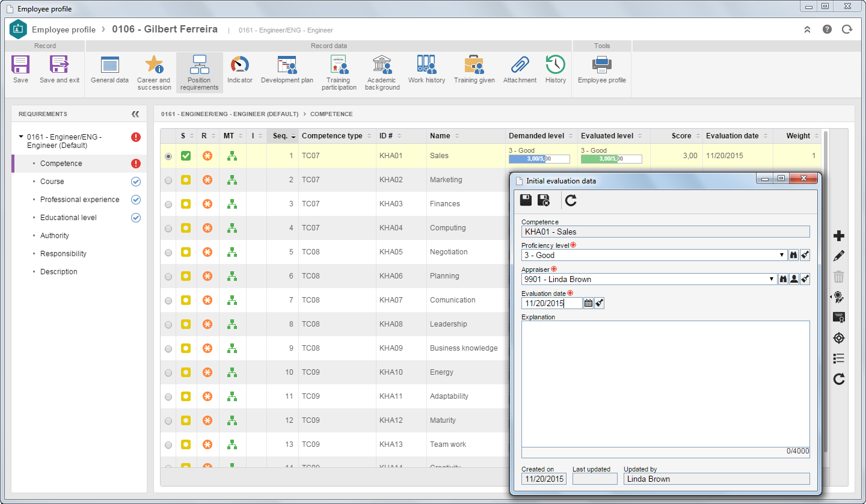
Task: Click Evaluated level progress bar for Sales
Action: click(611, 159)
